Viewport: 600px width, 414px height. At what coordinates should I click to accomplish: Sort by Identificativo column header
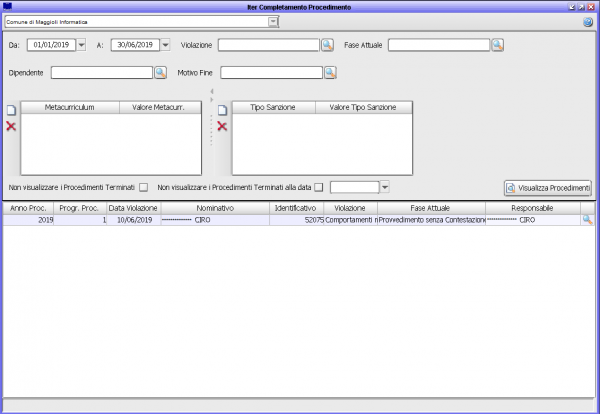point(297,209)
